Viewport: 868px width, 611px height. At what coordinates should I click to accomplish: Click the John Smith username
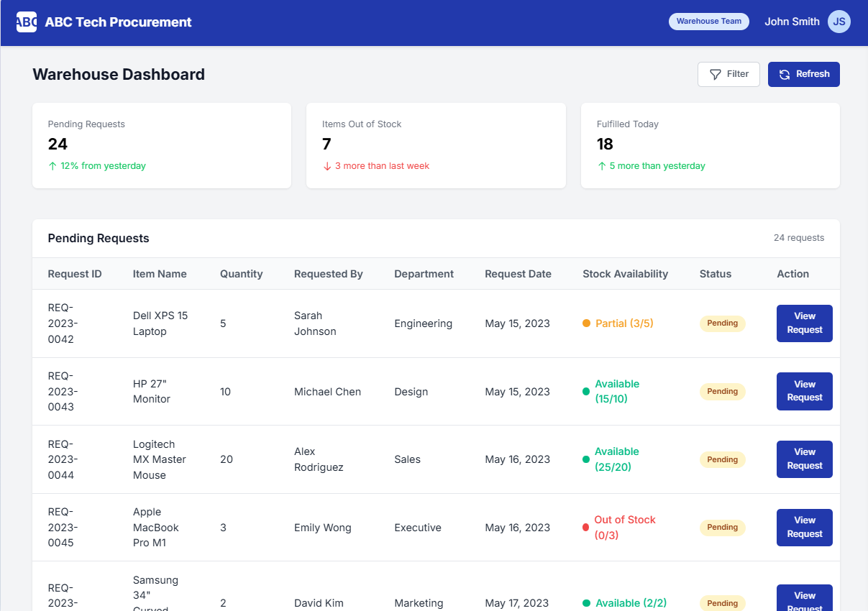coord(792,22)
